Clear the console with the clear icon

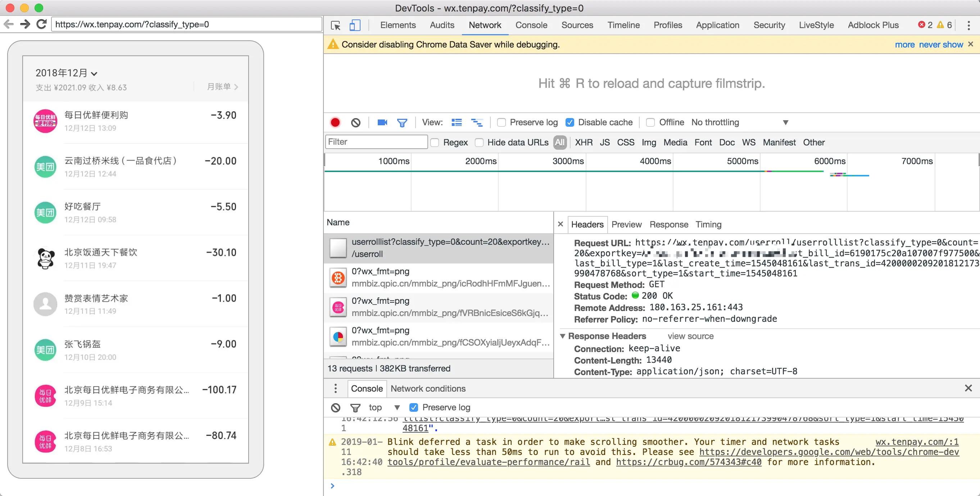(x=336, y=407)
